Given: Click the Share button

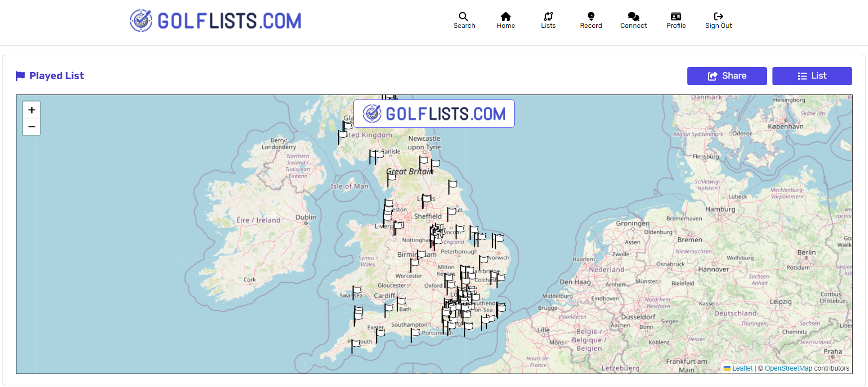Looking at the screenshot, I should (x=727, y=76).
